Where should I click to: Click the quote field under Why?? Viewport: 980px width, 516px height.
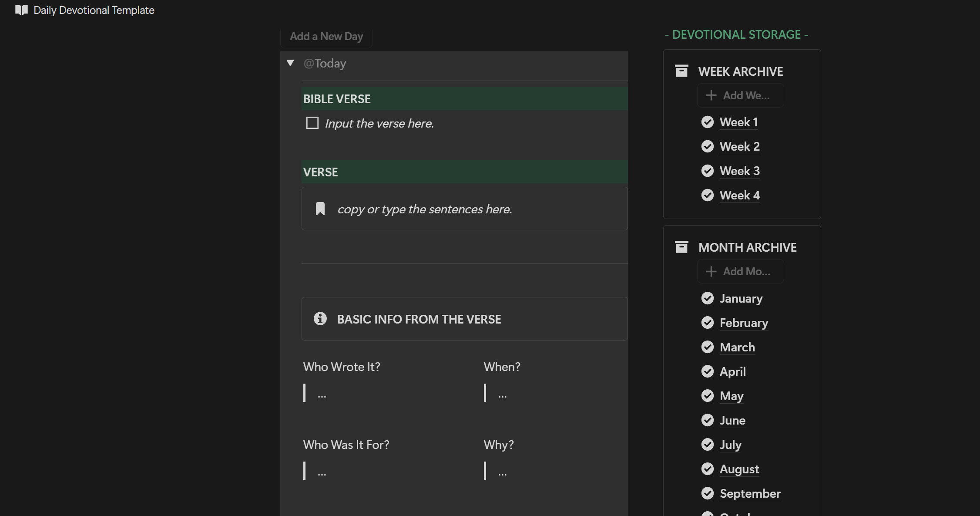click(x=503, y=472)
